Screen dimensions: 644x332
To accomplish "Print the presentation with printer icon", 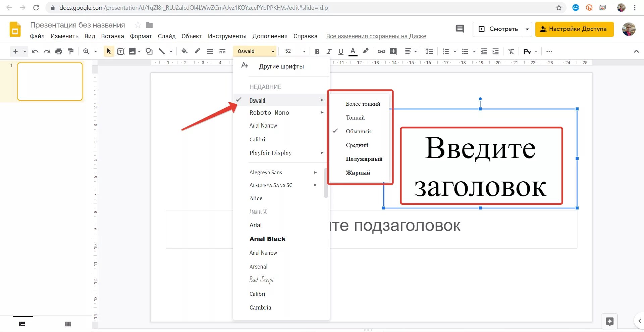I will [59, 51].
